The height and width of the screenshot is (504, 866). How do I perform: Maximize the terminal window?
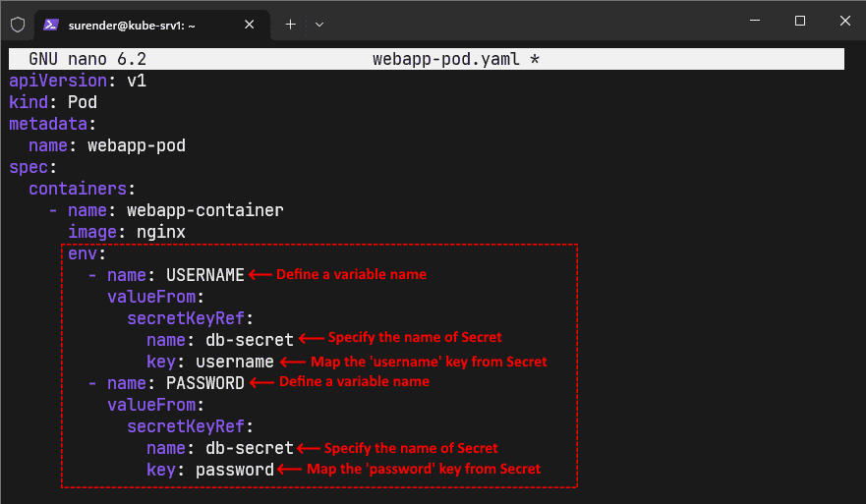coord(800,21)
